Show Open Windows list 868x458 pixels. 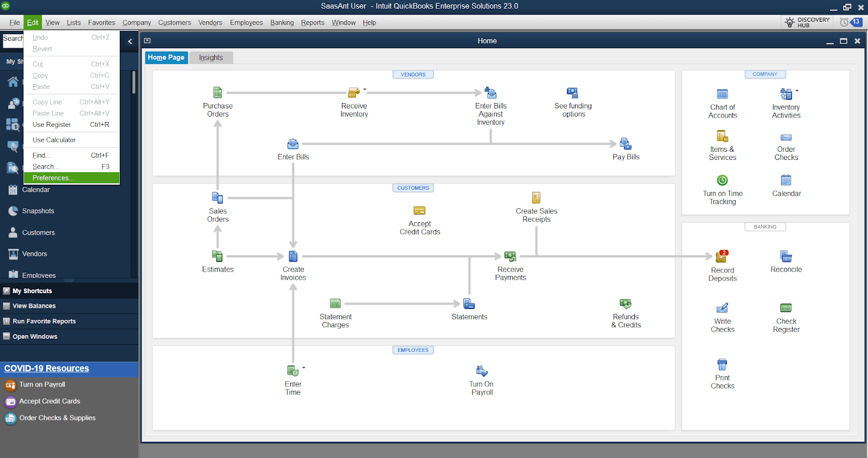(69, 337)
